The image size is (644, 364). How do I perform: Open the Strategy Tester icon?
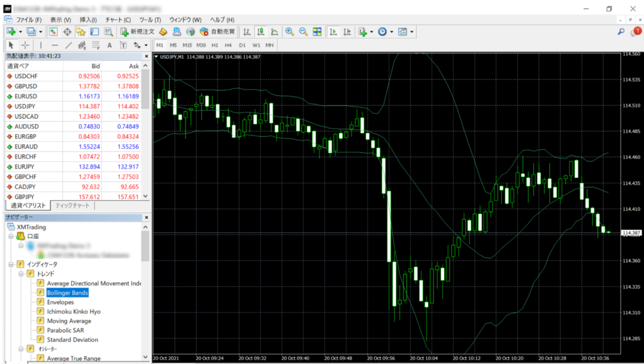108,31
